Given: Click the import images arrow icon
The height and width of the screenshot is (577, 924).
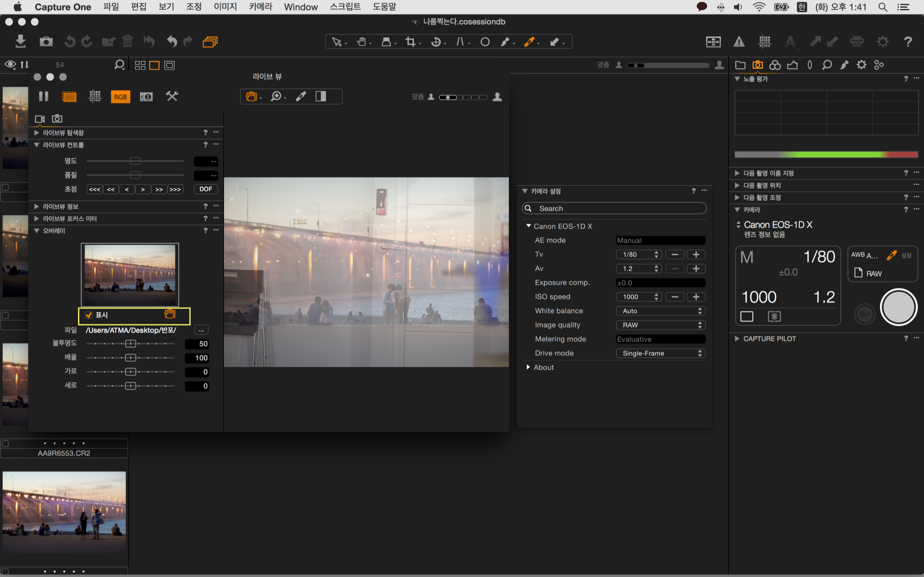Looking at the screenshot, I should 20,42.
